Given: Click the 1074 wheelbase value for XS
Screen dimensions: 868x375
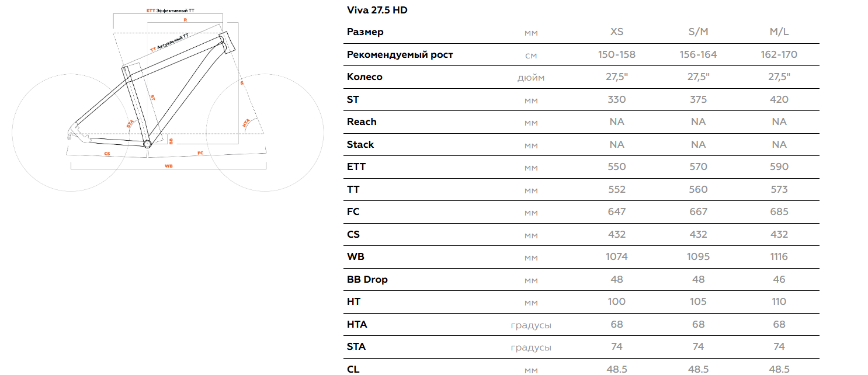Looking at the screenshot, I should click(x=616, y=256).
